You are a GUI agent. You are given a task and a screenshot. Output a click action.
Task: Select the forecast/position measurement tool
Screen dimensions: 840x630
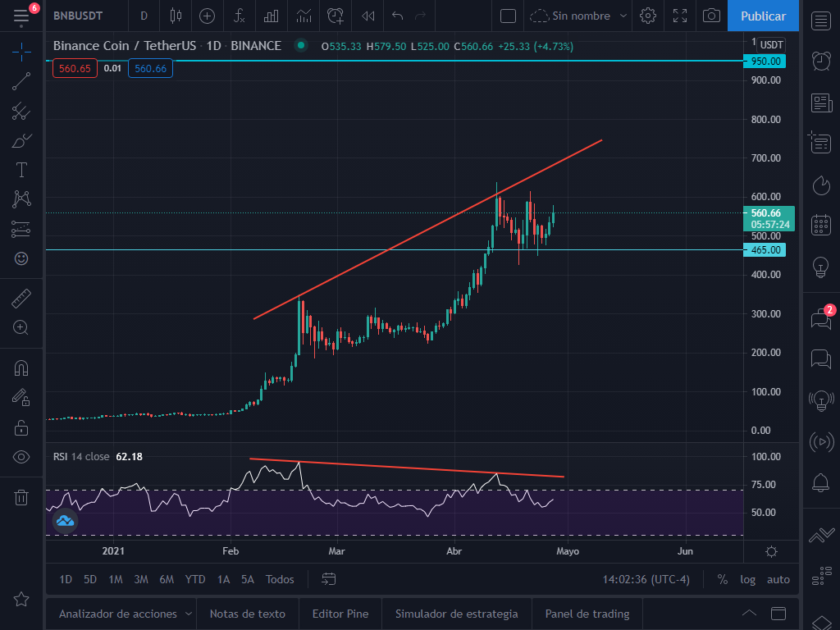(x=21, y=230)
